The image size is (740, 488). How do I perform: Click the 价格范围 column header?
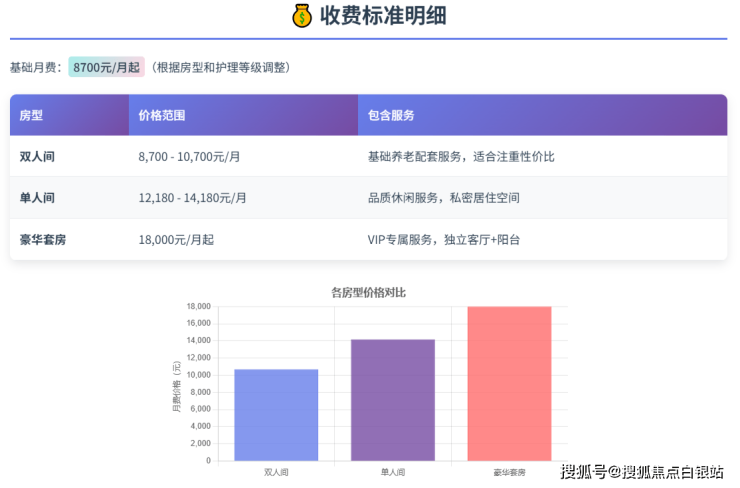(161, 115)
